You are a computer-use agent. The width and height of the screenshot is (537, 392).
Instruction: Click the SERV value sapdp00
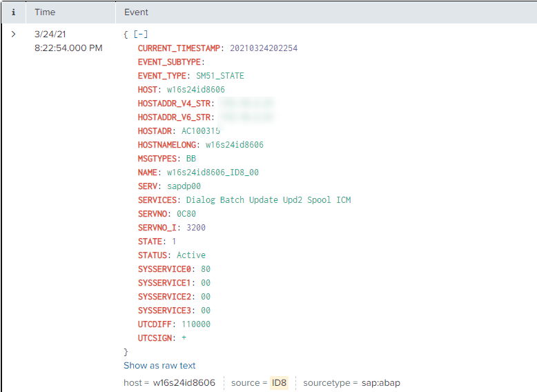184,186
